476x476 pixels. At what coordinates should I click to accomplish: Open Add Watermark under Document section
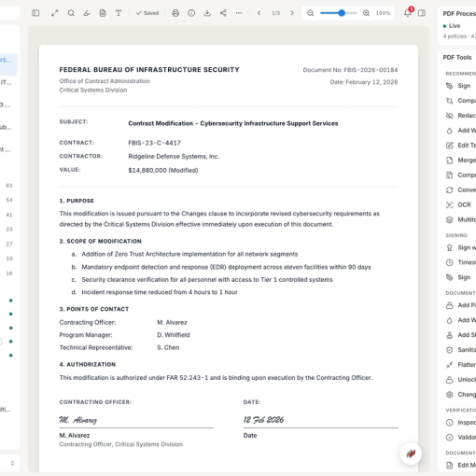click(460, 320)
